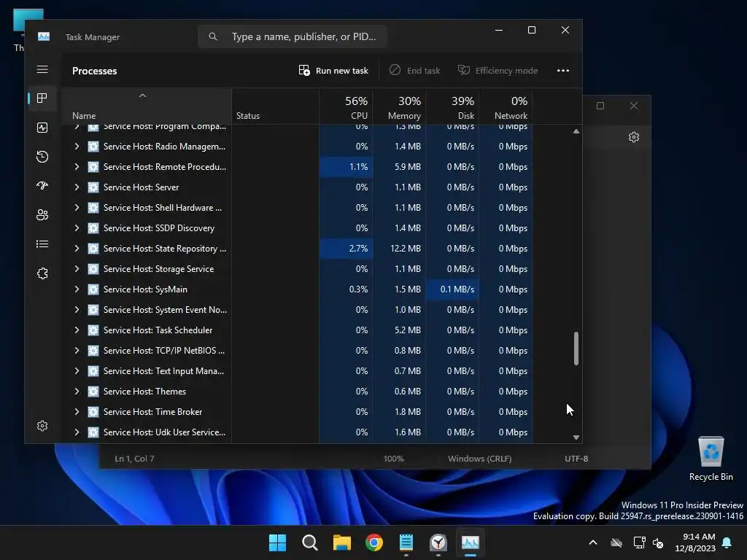Click the Service Host: Time Broker gear icon
This screenshot has width=747, height=560.
(x=93, y=412)
